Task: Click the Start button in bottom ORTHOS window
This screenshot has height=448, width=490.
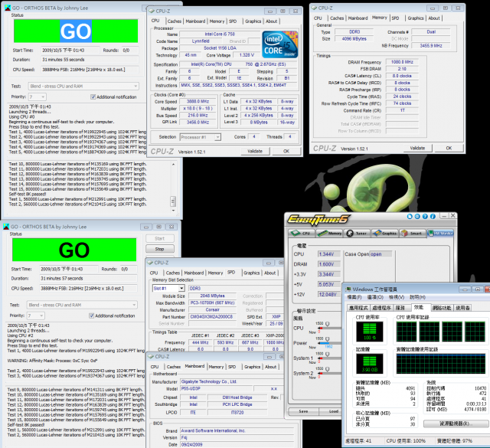Action: 160,238
